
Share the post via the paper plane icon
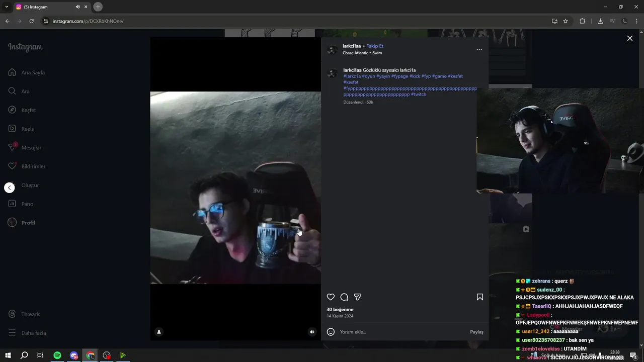pyautogui.click(x=358, y=297)
